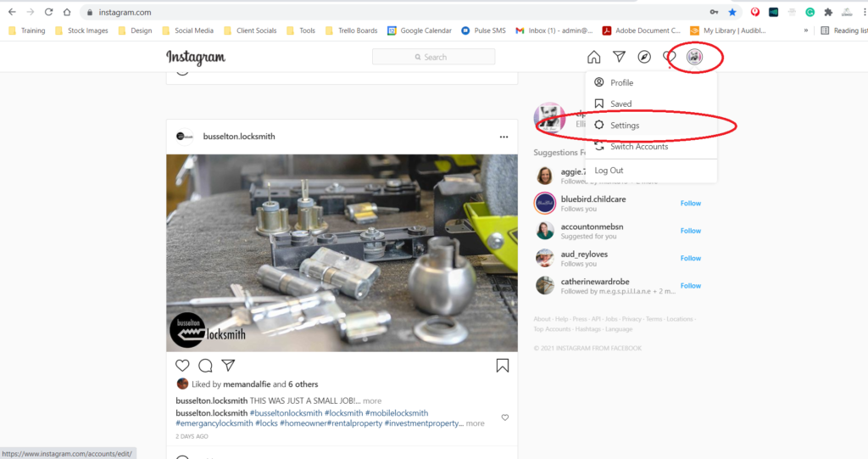
Task: Click password key icon in address bar
Action: 714,12
